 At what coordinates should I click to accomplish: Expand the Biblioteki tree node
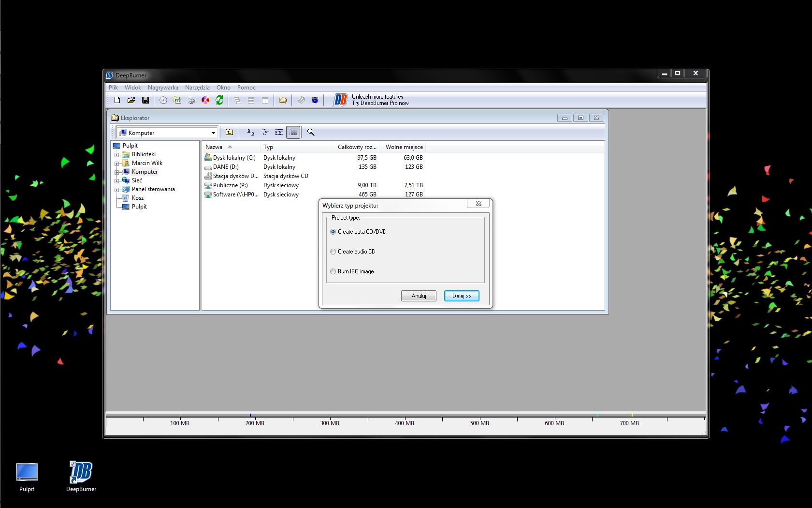(x=116, y=155)
